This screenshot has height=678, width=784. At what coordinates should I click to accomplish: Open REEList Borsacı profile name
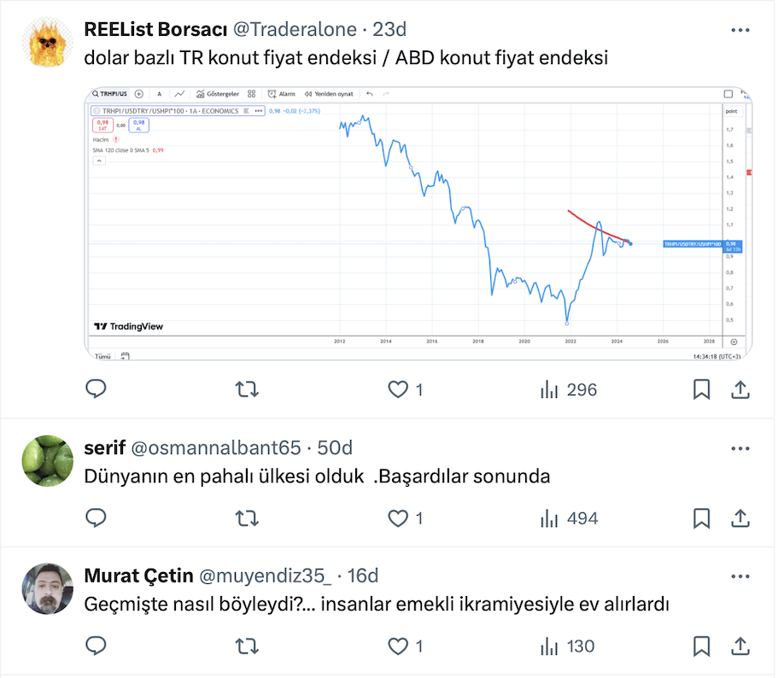[x=155, y=30]
